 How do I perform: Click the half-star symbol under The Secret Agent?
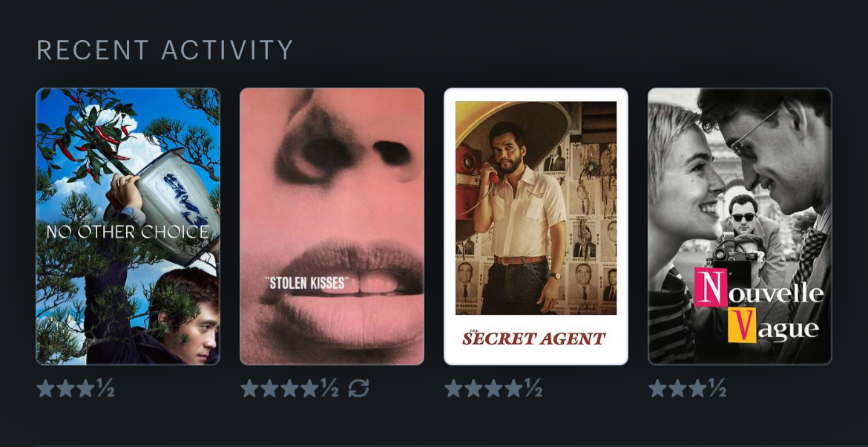(x=533, y=388)
